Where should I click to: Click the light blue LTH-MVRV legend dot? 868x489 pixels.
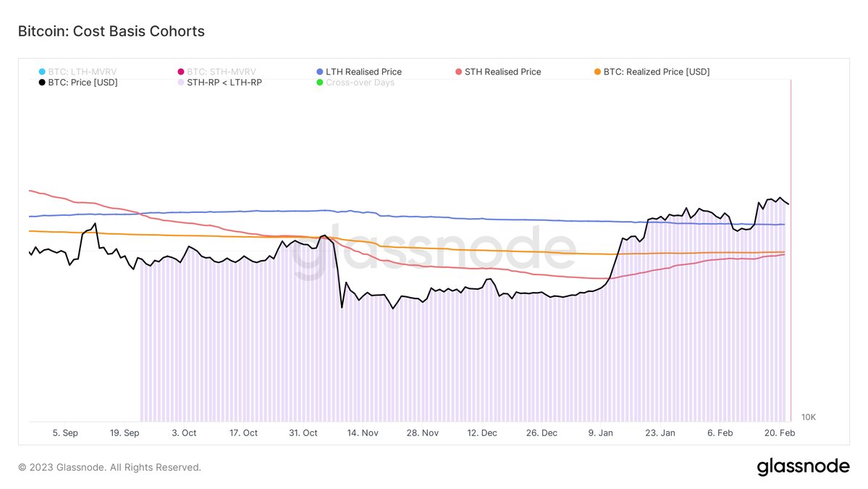coord(42,72)
